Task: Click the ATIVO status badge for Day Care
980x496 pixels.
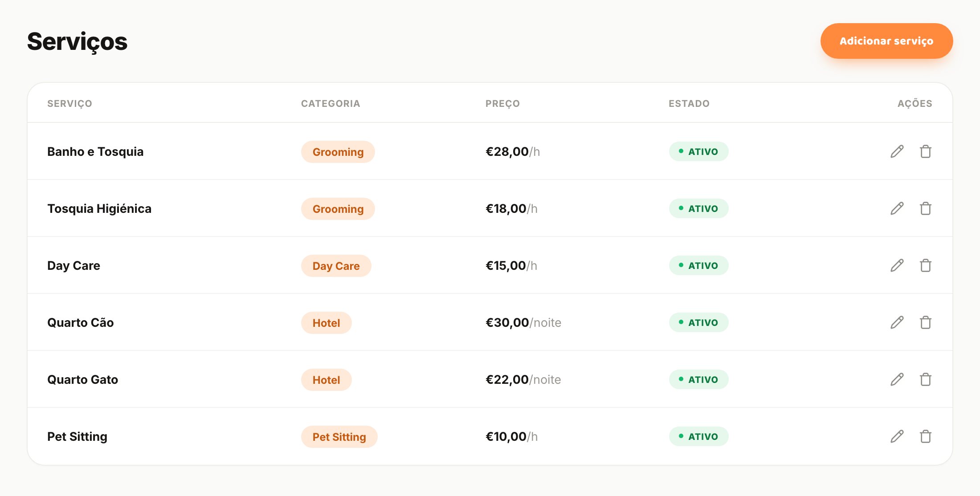Action: coord(698,265)
